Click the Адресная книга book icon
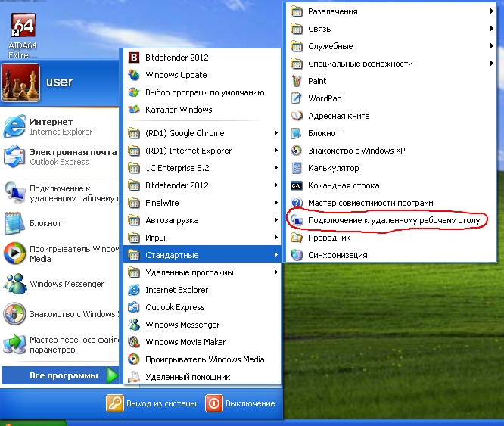 (x=297, y=116)
